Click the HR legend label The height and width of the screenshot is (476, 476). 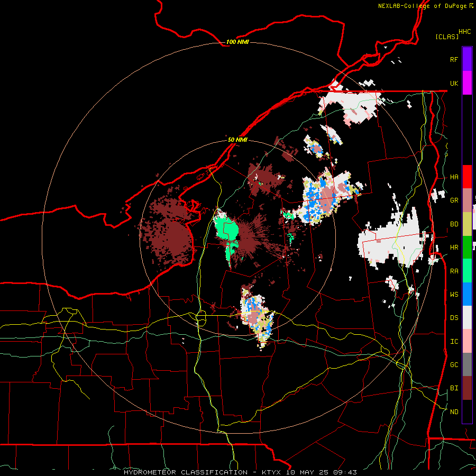pyautogui.click(x=454, y=248)
